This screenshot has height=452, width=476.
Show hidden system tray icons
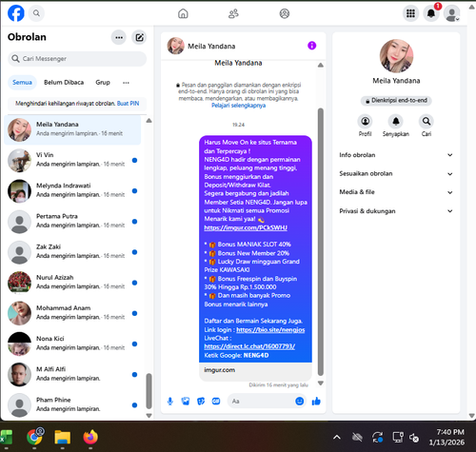point(337,438)
